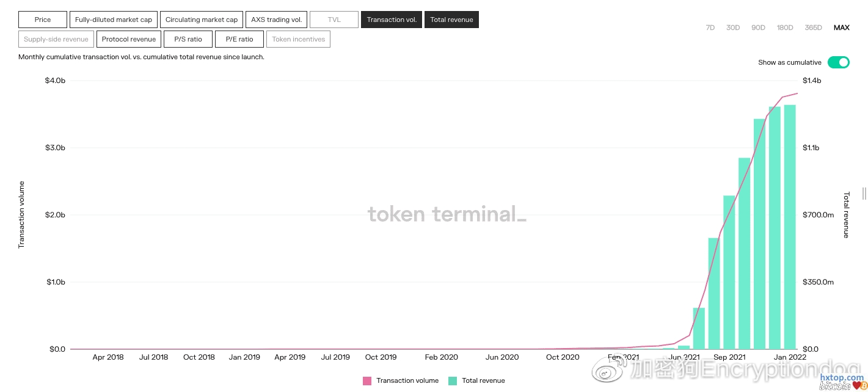Select the MAX time range
This screenshot has width=868, height=392.
[x=841, y=27]
